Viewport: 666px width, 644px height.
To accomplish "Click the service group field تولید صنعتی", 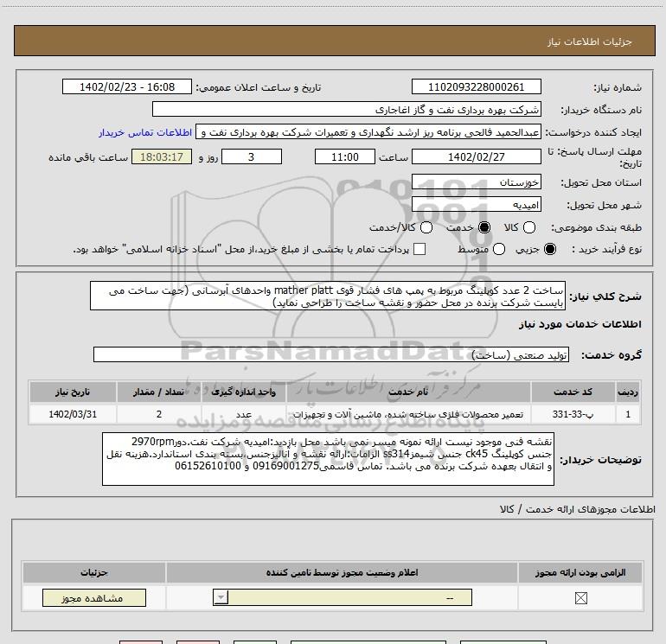I will tap(331, 355).
